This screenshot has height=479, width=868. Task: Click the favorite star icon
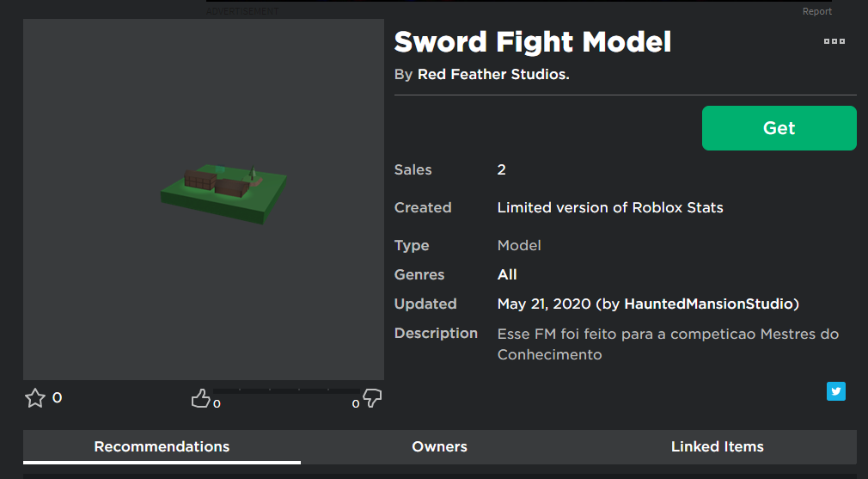pos(35,398)
